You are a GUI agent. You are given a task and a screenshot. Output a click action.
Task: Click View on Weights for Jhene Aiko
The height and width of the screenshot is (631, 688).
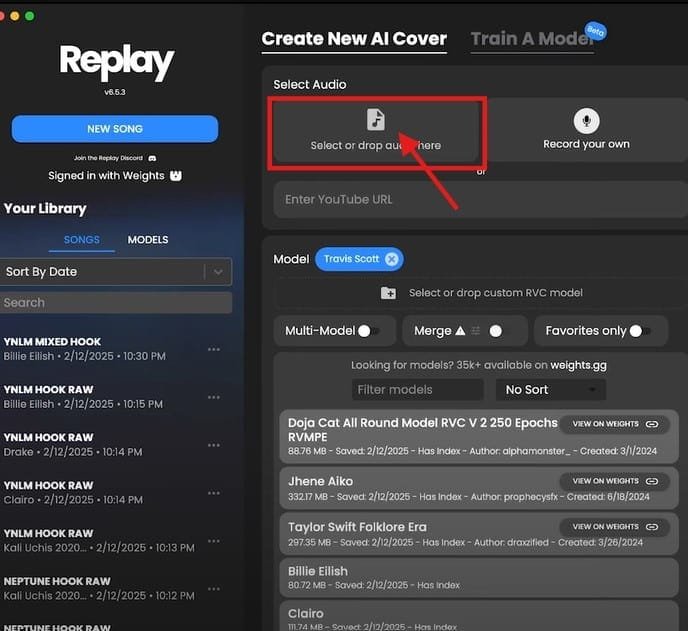point(615,481)
